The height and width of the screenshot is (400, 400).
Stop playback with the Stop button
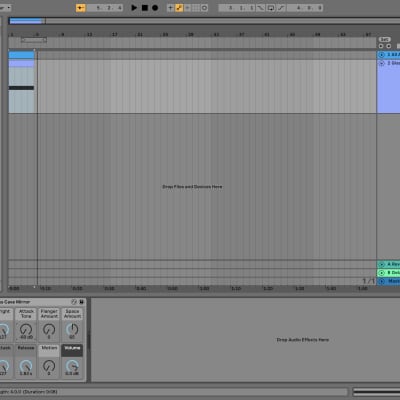click(x=145, y=8)
